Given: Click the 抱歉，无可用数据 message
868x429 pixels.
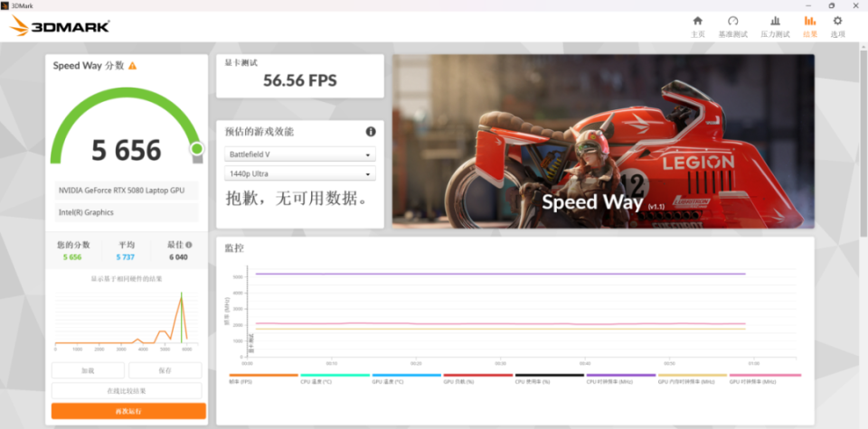Looking at the screenshot, I should (297, 199).
